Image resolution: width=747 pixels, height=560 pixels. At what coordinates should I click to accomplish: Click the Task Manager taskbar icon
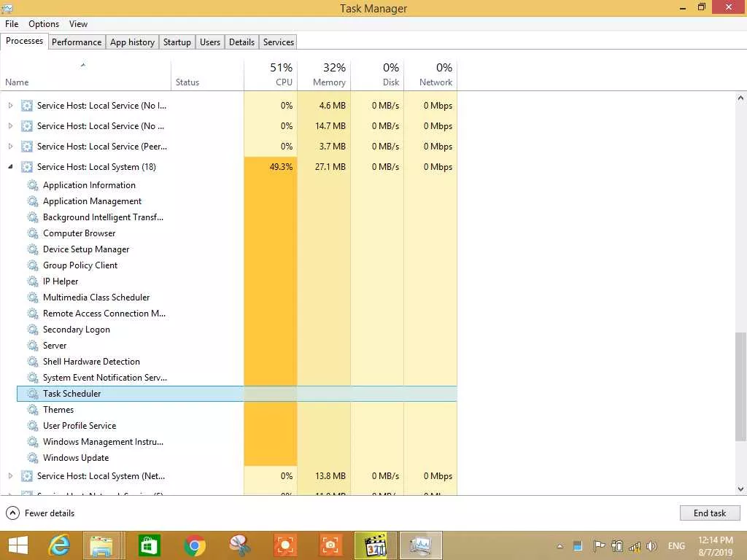[x=421, y=545]
